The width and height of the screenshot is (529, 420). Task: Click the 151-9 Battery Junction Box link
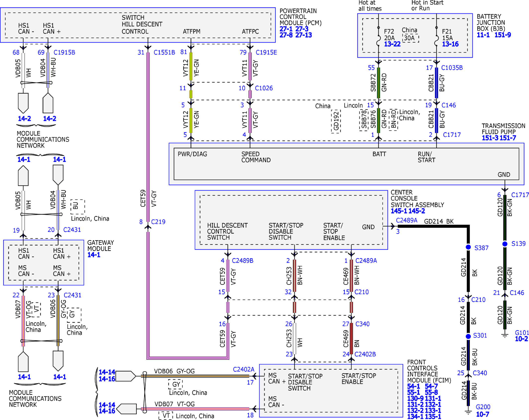503,35
